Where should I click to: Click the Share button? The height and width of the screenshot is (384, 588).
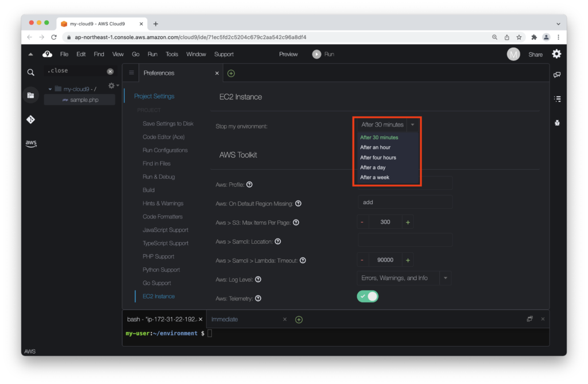click(x=535, y=55)
